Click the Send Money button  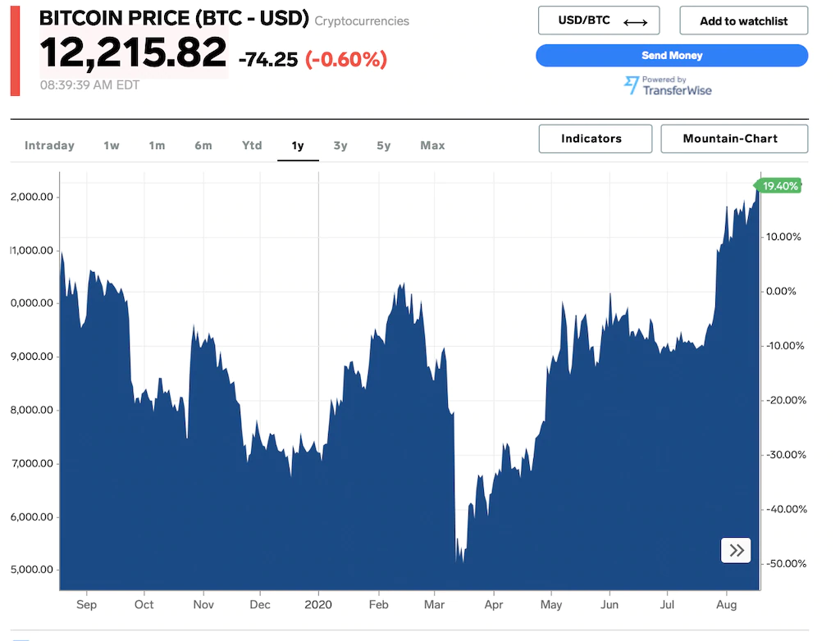(x=672, y=55)
